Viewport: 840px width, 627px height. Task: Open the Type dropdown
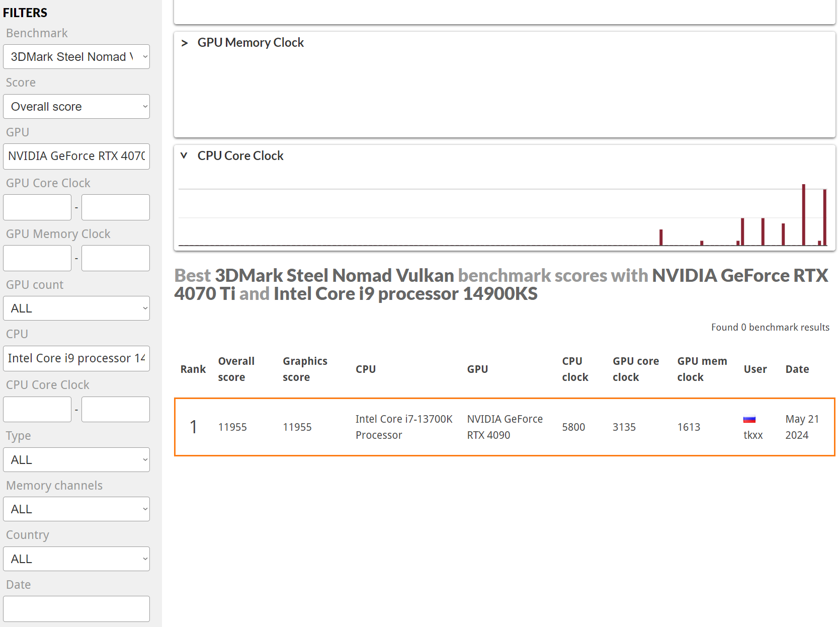tap(76, 460)
